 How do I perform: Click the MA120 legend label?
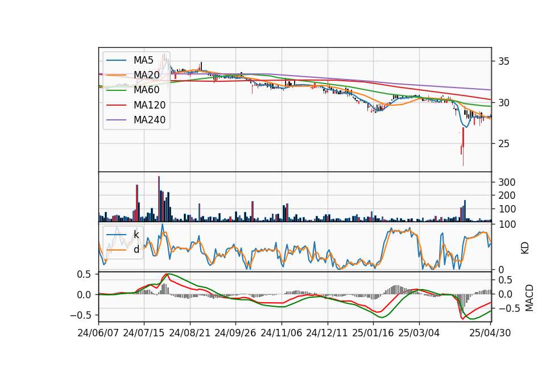(150, 105)
